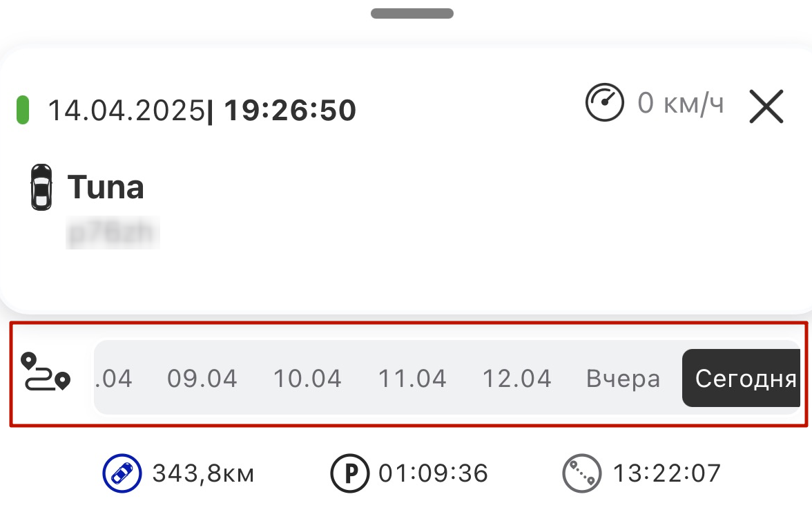Tap the parking P icon
Image resolution: width=812 pixels, height=510 pixels.
click(x=350, y=473)
